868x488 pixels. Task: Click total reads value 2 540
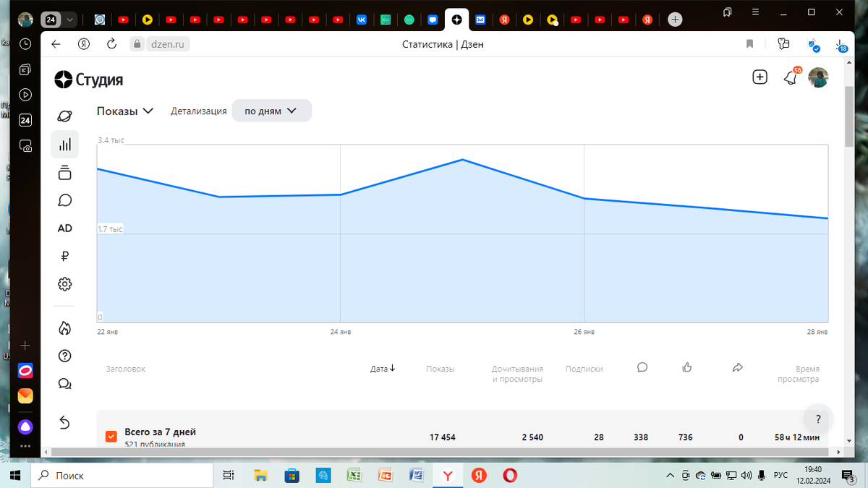(x=532, y=437)
